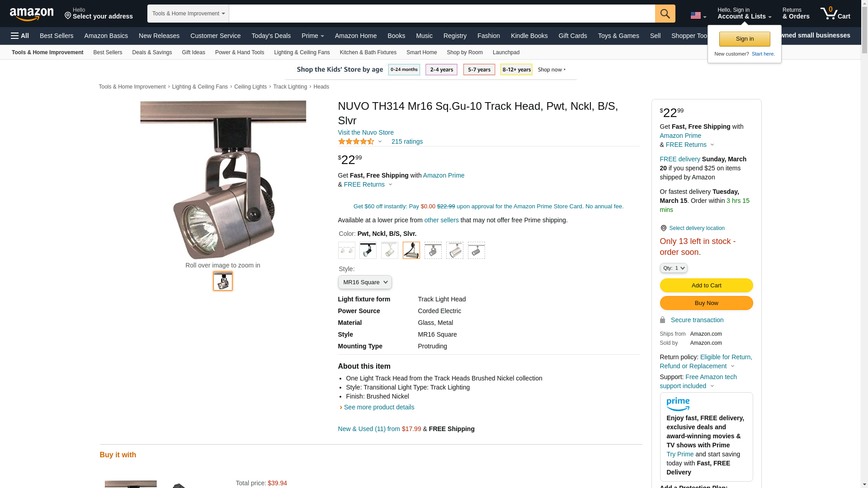
Task: Click the Buy Now button
Action: 706,303
